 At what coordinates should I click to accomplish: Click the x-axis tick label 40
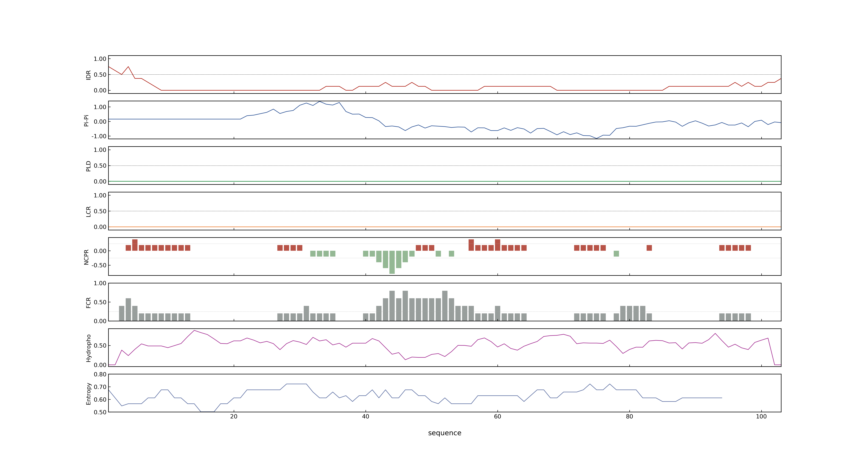click(366, 416)
